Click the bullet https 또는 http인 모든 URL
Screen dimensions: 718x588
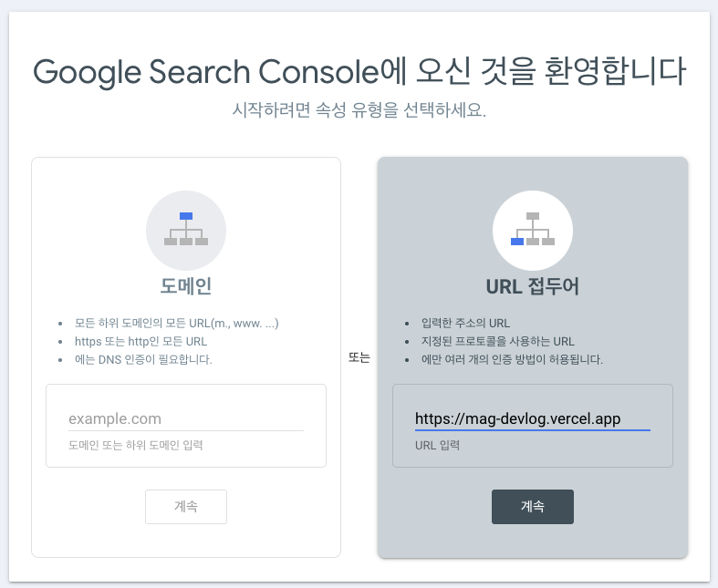pyautogui.click(x=140, y=341)
